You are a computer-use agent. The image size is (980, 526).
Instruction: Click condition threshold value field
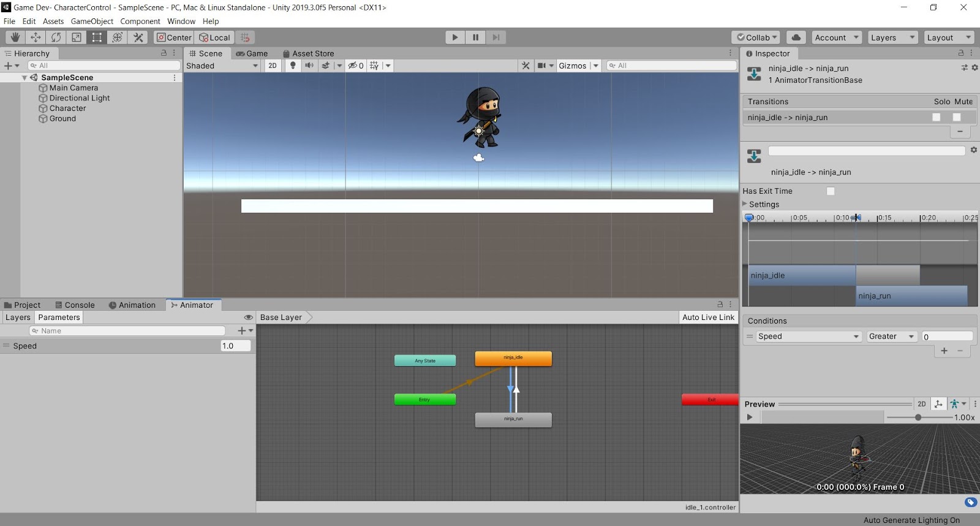947,337
